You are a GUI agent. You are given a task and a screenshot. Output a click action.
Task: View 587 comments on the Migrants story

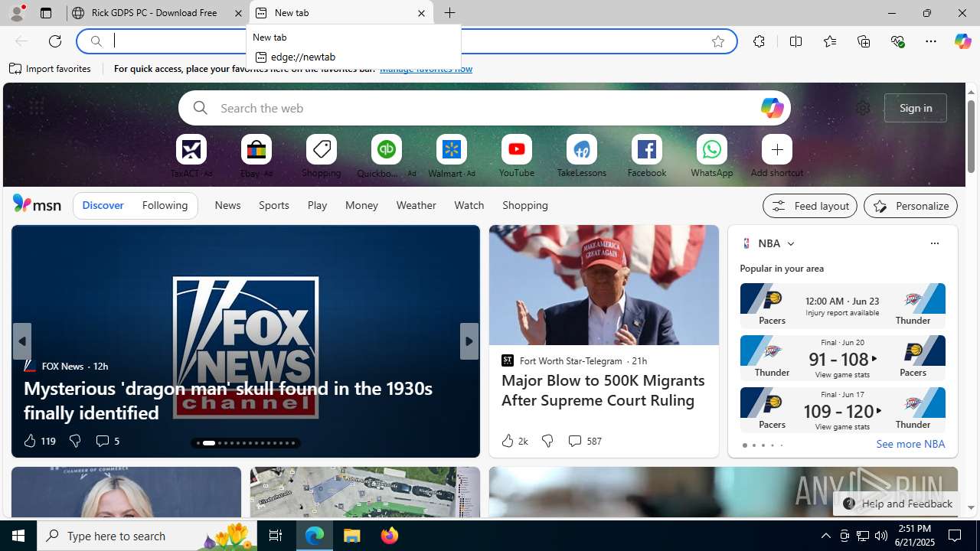pos(584,441)
